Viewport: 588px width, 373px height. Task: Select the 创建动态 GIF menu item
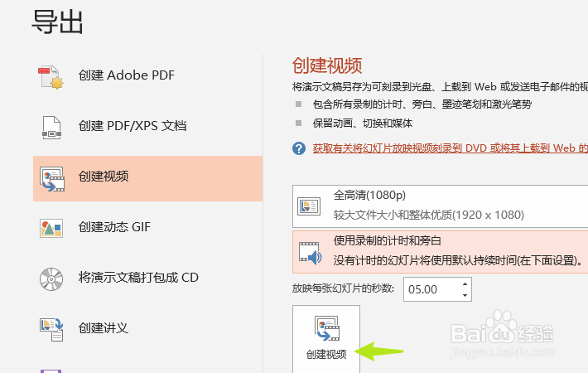tap(147, 227)
